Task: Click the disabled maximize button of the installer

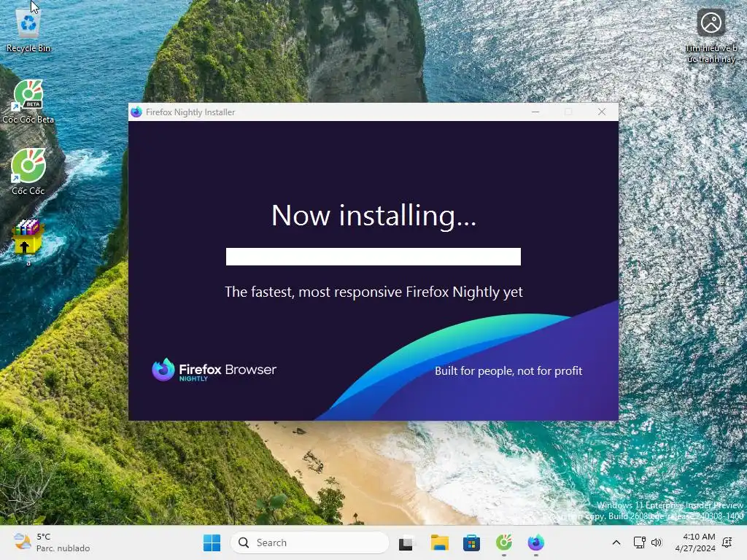Action: tap(568, 112)
